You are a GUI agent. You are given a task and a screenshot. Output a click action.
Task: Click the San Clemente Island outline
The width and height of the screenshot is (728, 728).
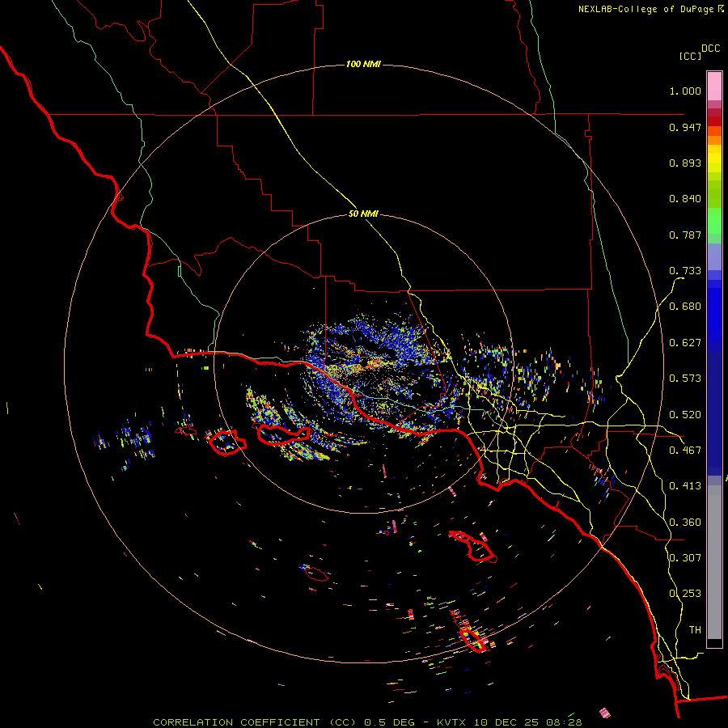(x=475, y=641)
